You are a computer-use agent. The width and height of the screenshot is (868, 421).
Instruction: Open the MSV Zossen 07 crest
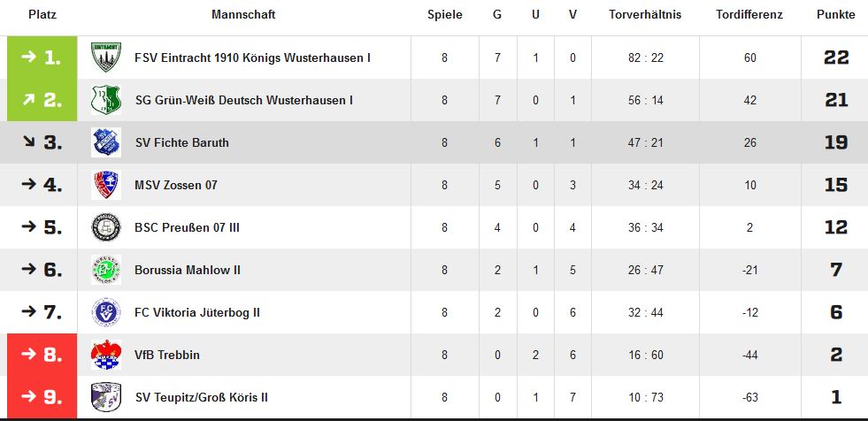click(x=106, y=185)
